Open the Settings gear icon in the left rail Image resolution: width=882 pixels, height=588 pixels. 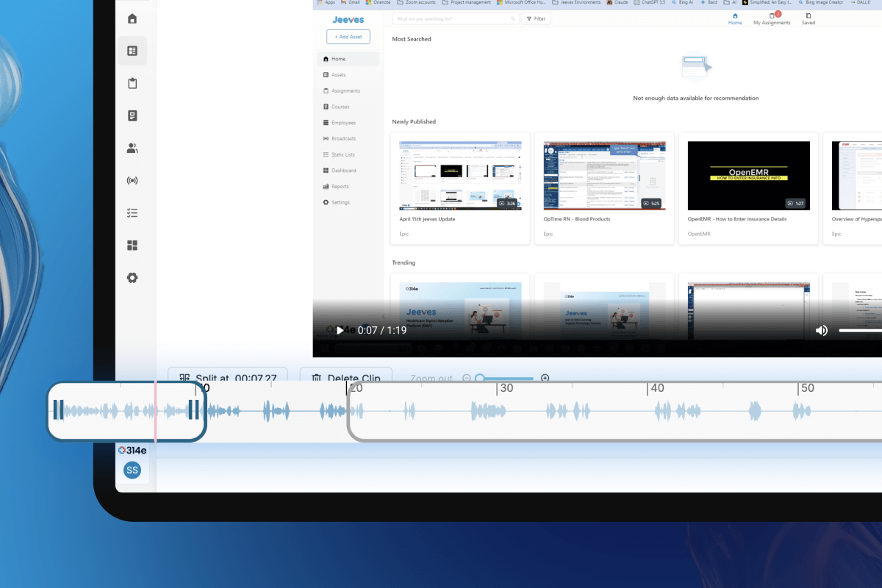pos(132,278)
